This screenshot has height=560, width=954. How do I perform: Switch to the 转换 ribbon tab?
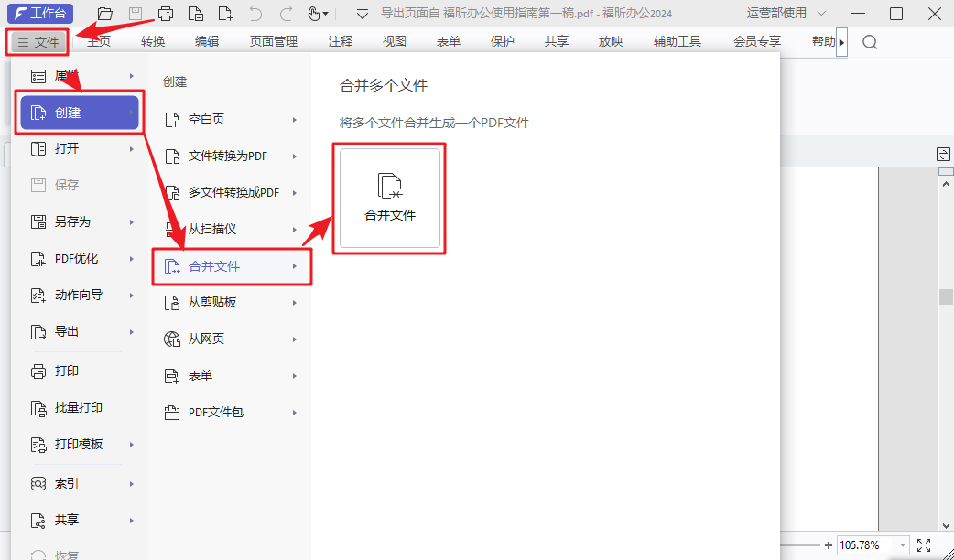pos(153,41)
